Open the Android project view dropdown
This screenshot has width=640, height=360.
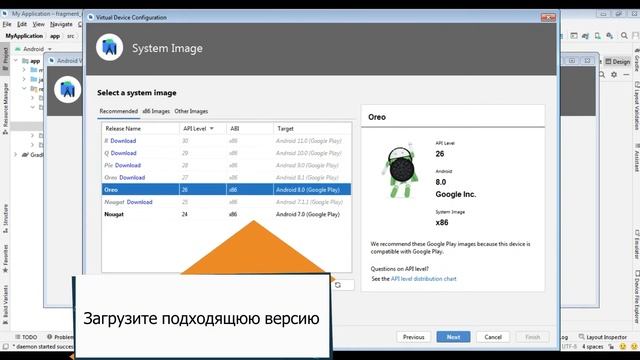pyautogui.click(x=33, y=49)
